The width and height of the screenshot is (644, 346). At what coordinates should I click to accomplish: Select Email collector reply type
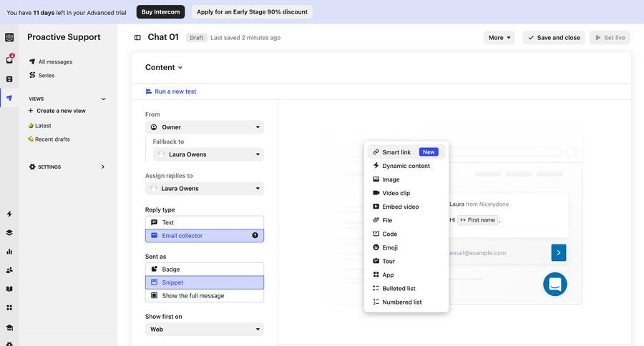pyautogui.click(x=205, y=236)
